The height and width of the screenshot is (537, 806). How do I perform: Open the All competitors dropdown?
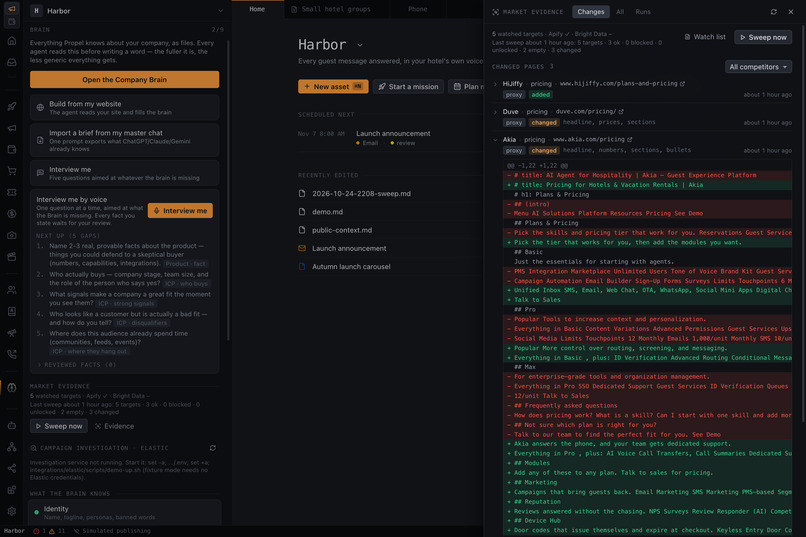[x=758, y=67]
